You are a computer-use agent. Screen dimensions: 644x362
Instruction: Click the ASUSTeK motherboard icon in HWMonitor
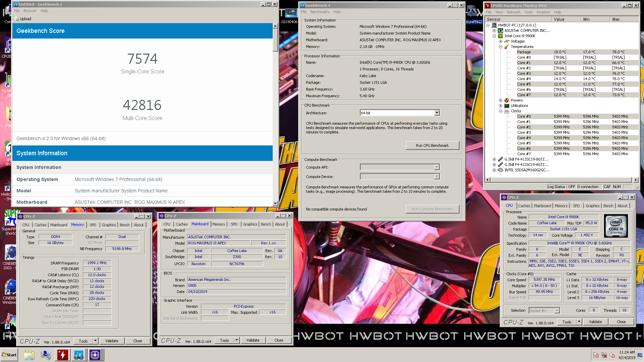pos(500,31)
